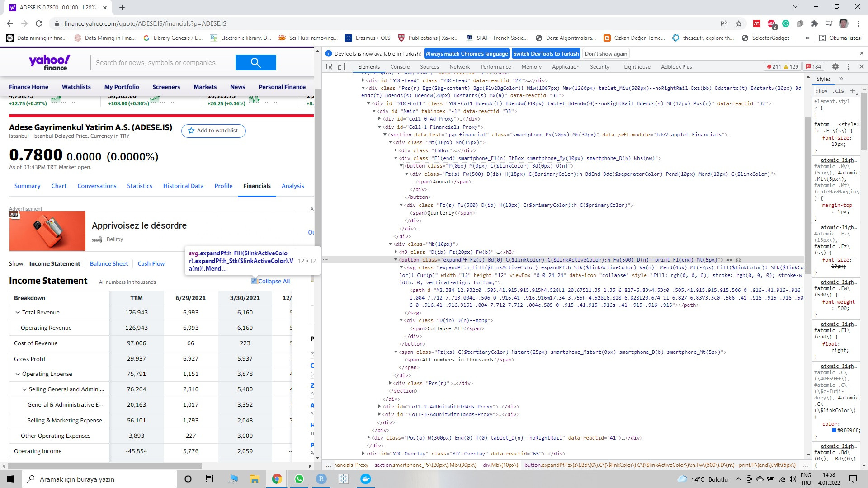Click the #0f69ff color swatch in Styles

[x=834, y=430]
